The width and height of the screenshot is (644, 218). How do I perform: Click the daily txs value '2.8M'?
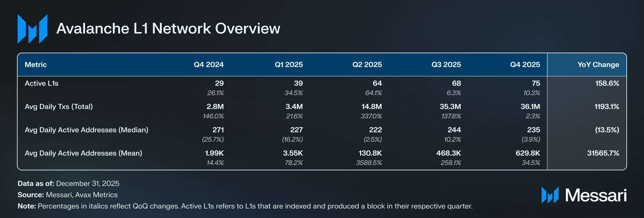[215, 107]
